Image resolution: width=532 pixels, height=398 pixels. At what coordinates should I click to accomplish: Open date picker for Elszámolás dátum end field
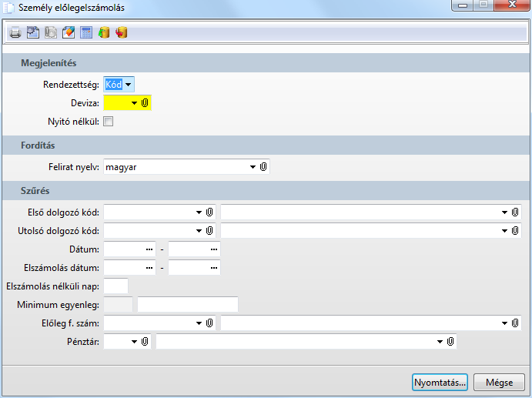pos(214,268)
